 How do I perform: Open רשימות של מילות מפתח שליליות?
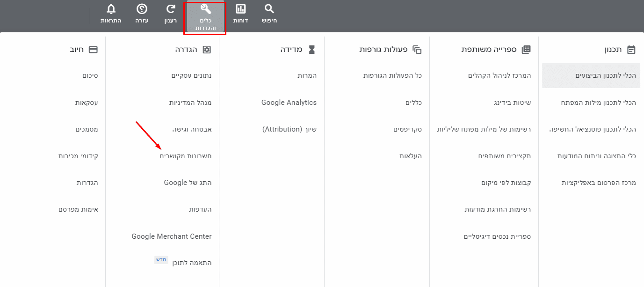(x=484, y=129)
